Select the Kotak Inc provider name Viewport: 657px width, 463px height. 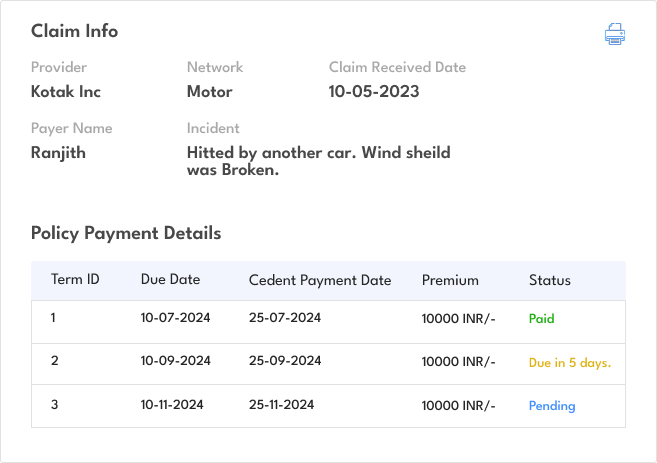coord(66,92)
